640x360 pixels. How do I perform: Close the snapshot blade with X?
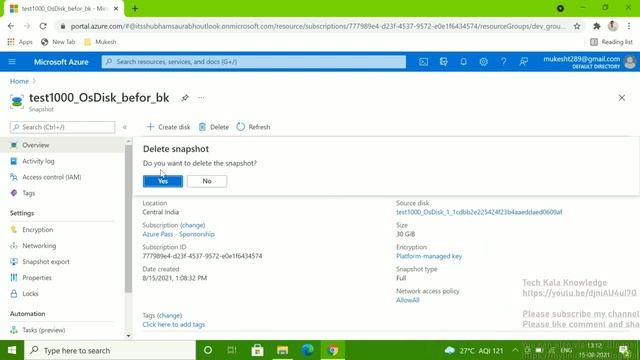622,98
